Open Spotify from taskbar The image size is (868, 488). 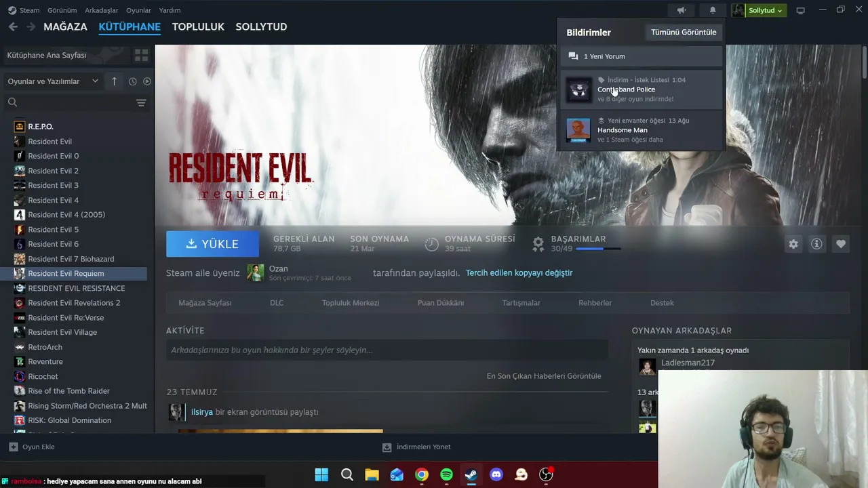tap(446, 474)
